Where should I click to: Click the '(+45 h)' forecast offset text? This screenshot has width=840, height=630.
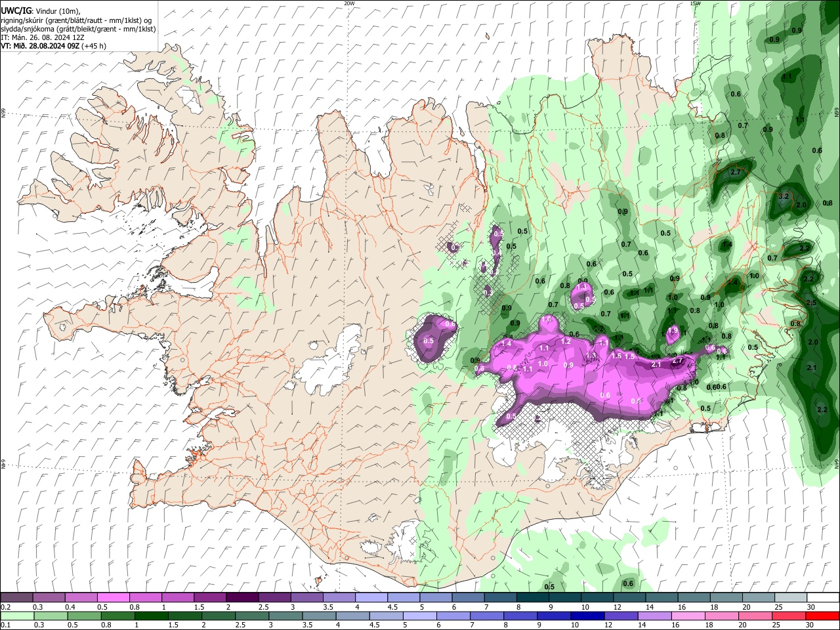(x=94, y=46)
